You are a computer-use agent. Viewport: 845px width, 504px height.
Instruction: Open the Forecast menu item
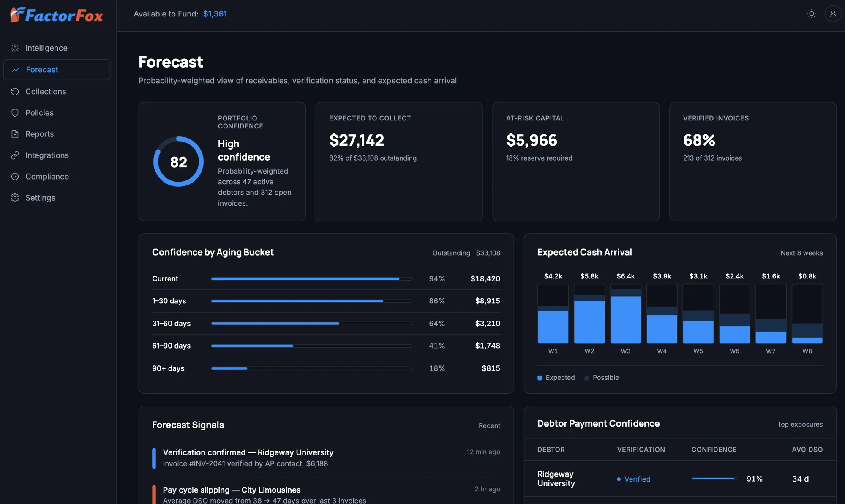tap(57, 70)
